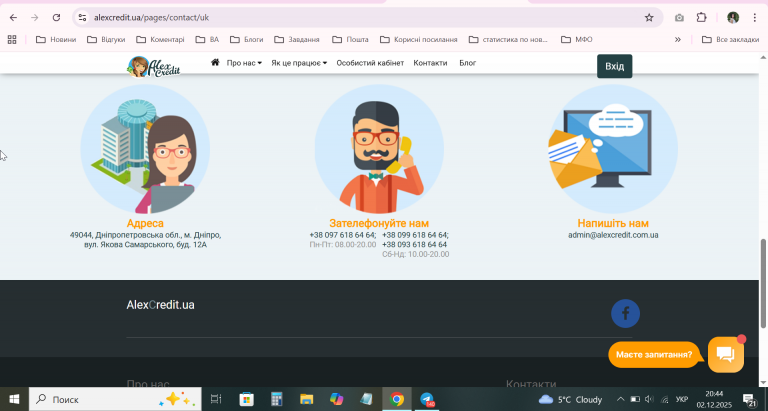
Task: Click the Маєте запитання? chat bubble
Action: [654, 355]
